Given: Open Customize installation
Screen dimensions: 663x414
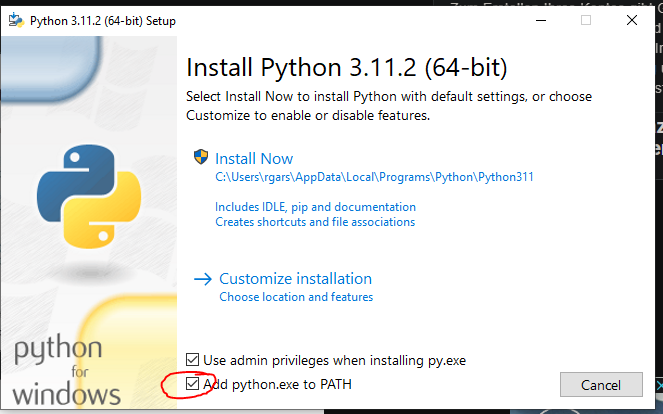Looking at the screenshot, I should pos(295,279).
